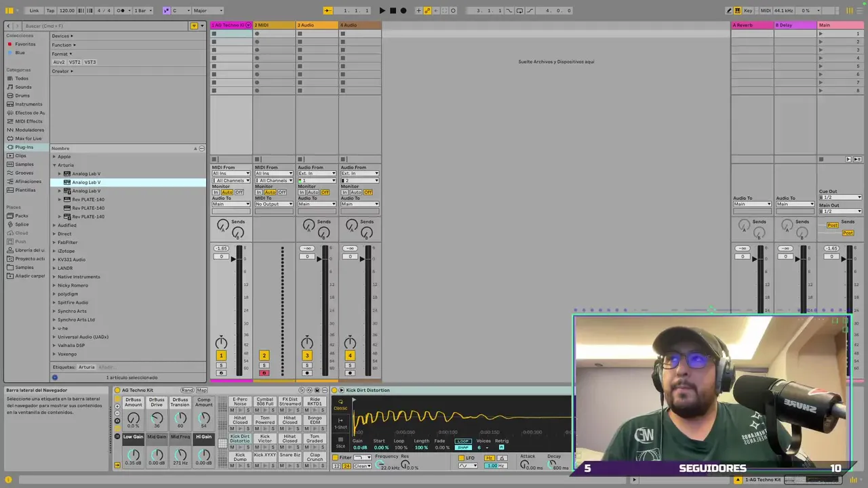Click the Map button on AG Techno Kit
Image resolution: width=868 pixels, height=488 pixels.
click(202, 390)
